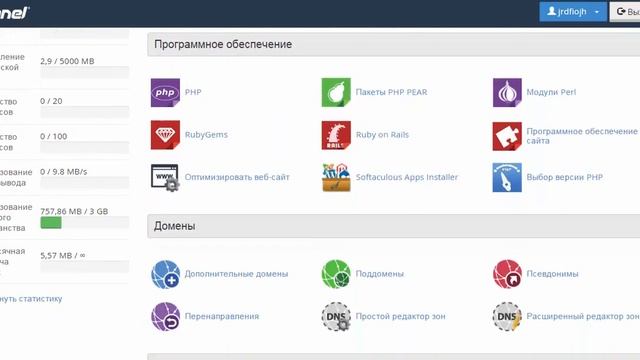Open the Aliases red globe icon
Viewport: 640px width, 360px height.
pos(507,274)
